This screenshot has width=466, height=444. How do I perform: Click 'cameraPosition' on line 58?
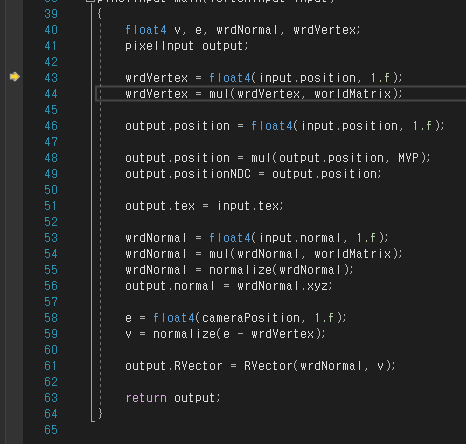(251, 318)
